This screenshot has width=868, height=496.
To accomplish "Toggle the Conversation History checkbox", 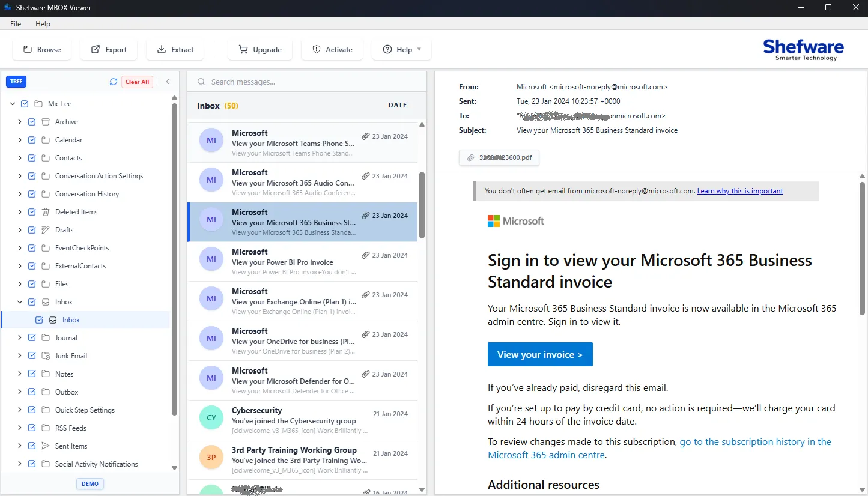I will pyautogui.click(x=32, y=194).
